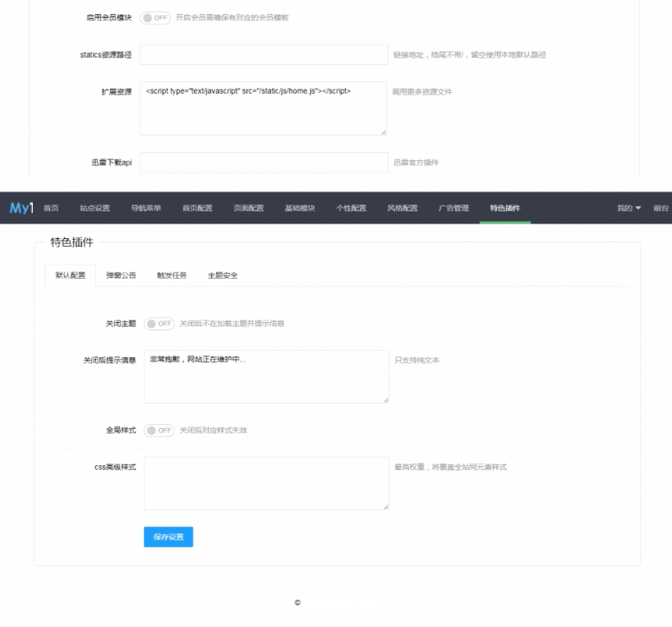Switch to the 触发任务 tab
The width and height of the screenshot is (672, 627).
[x=172, y=275]
